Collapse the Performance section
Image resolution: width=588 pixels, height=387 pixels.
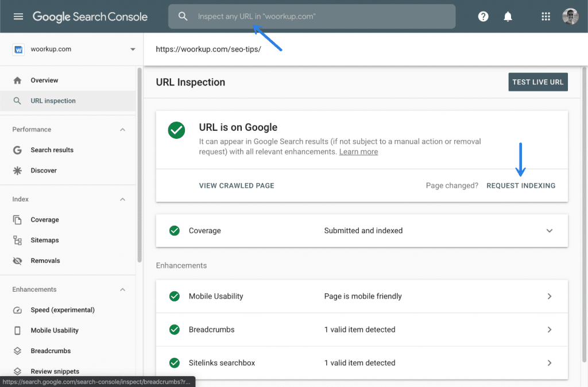click(123, 130)
